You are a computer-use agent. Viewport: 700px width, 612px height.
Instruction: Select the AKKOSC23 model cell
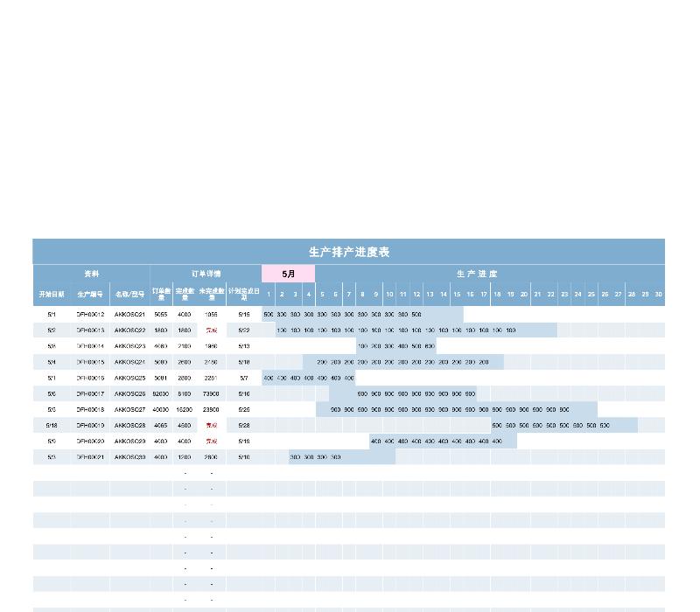click(x=129, y=346)
